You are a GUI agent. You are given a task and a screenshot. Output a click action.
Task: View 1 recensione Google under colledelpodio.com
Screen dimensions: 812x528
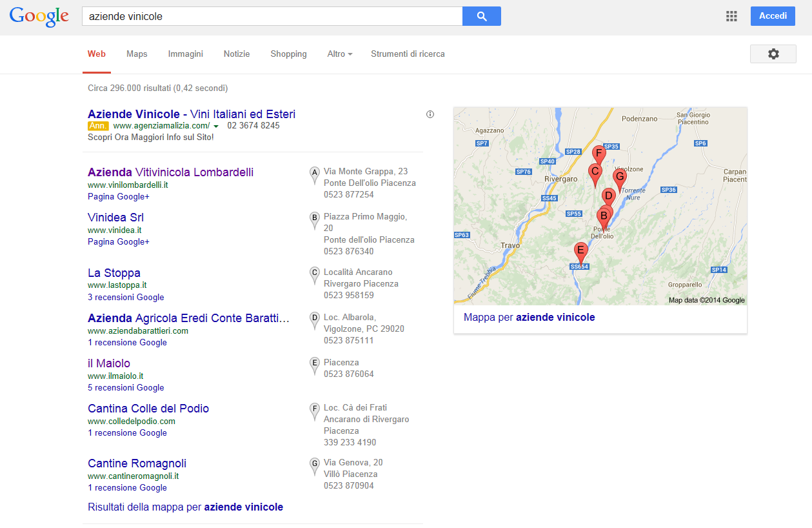127,432
